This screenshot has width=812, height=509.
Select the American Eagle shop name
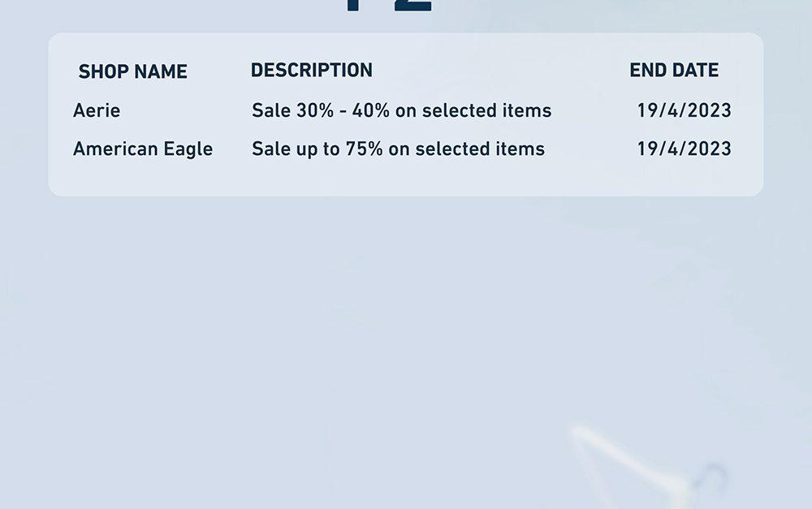(142, 149)
